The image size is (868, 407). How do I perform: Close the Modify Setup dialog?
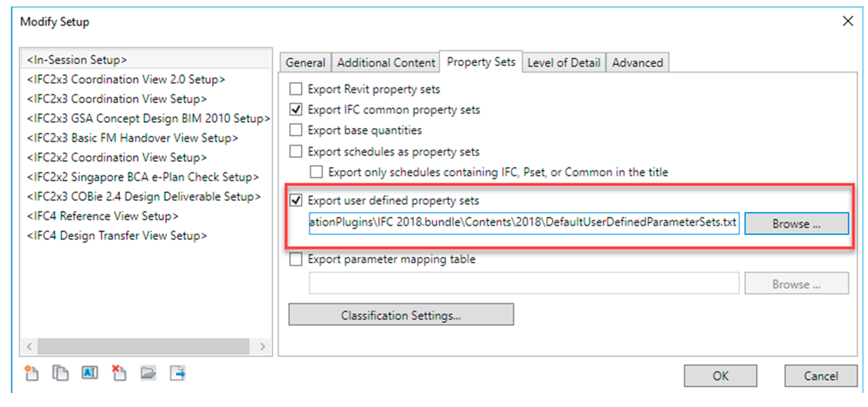(x=848, y=21)
